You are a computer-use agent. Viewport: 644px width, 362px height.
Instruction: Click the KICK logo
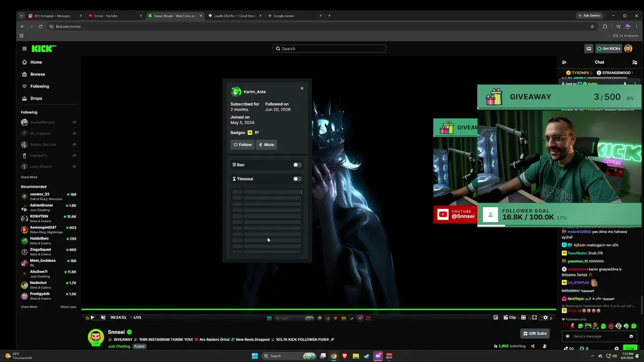44,48
